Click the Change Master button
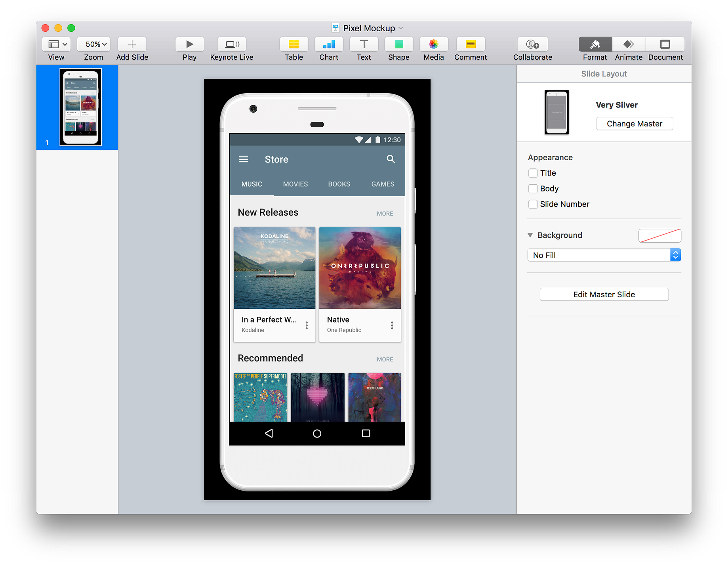Screen dimensions: 728x566 pyautogui.click(x=635, y=124)
